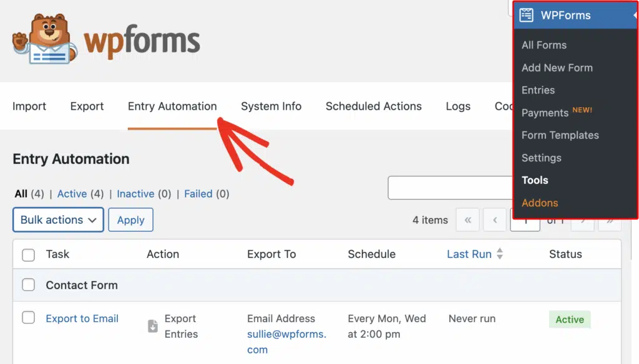This screenshot has height=364, width=639.
Task: Filter tasks by Failed
Action: [x=198, y=194]
